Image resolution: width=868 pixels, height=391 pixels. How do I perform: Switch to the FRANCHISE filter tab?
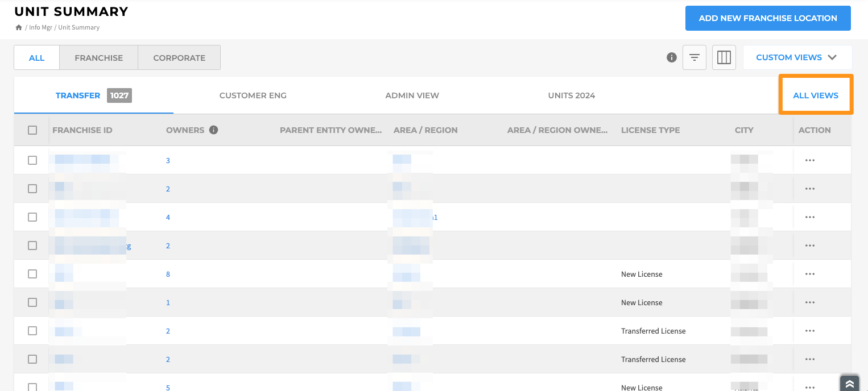98,57
